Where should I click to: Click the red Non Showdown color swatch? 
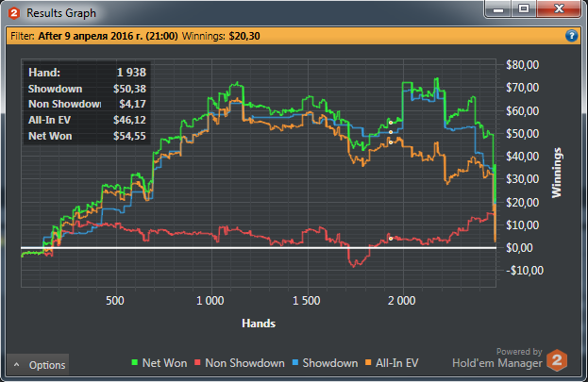pyautogui.click(x=198, y=362)
